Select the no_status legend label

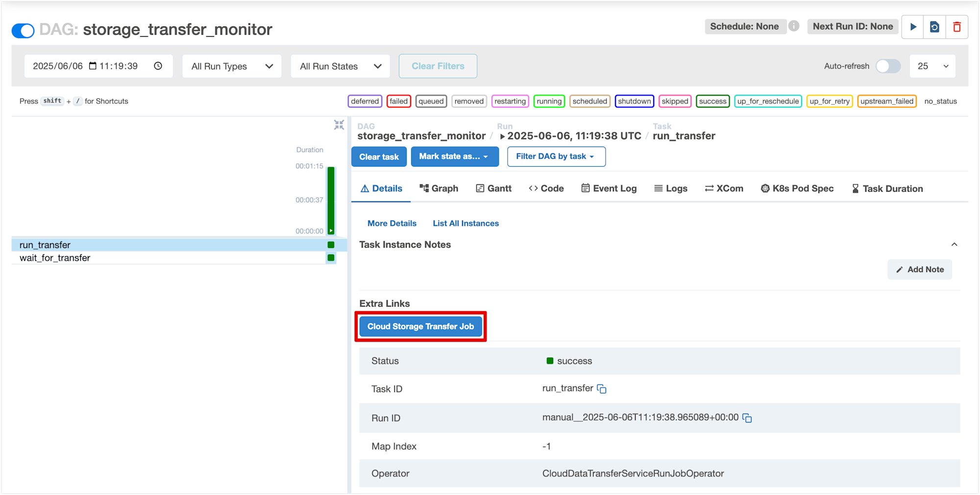pyautogui.click(x=940, y=101)
